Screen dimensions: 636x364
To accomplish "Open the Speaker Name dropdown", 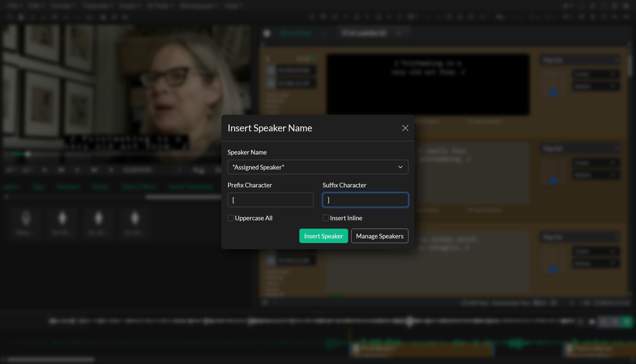I will pos(318,167).
